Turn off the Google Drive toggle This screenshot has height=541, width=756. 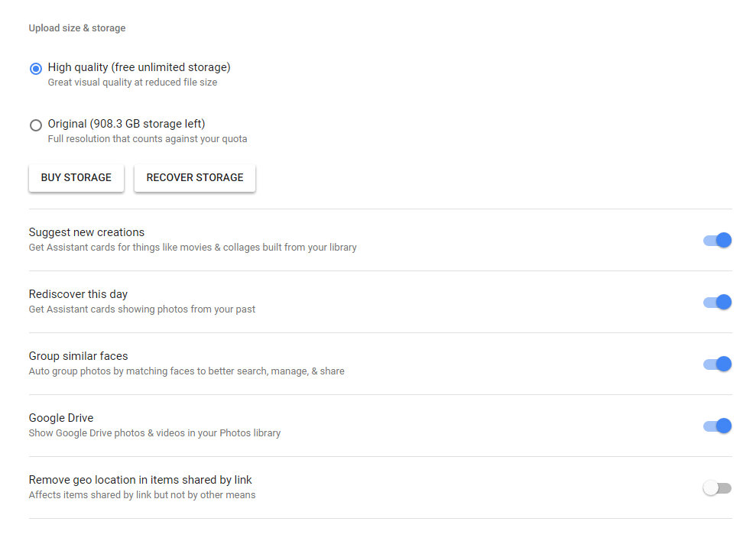point(717,426)
